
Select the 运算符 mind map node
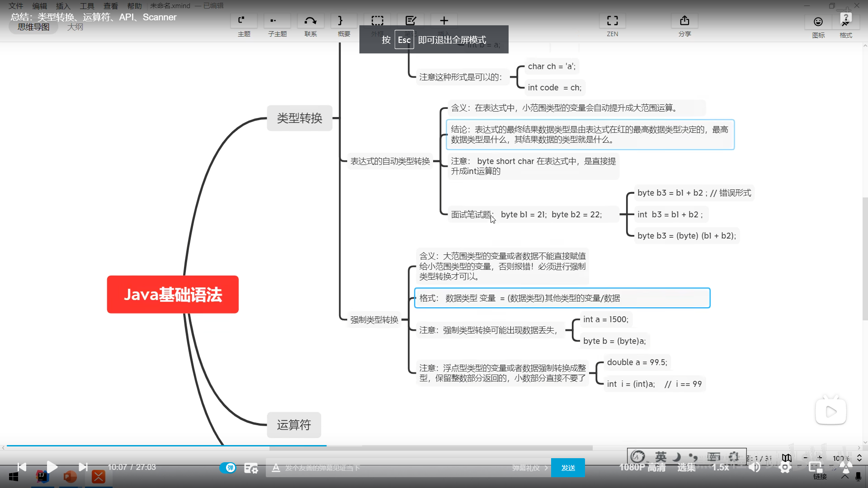(x=294, y=425)
